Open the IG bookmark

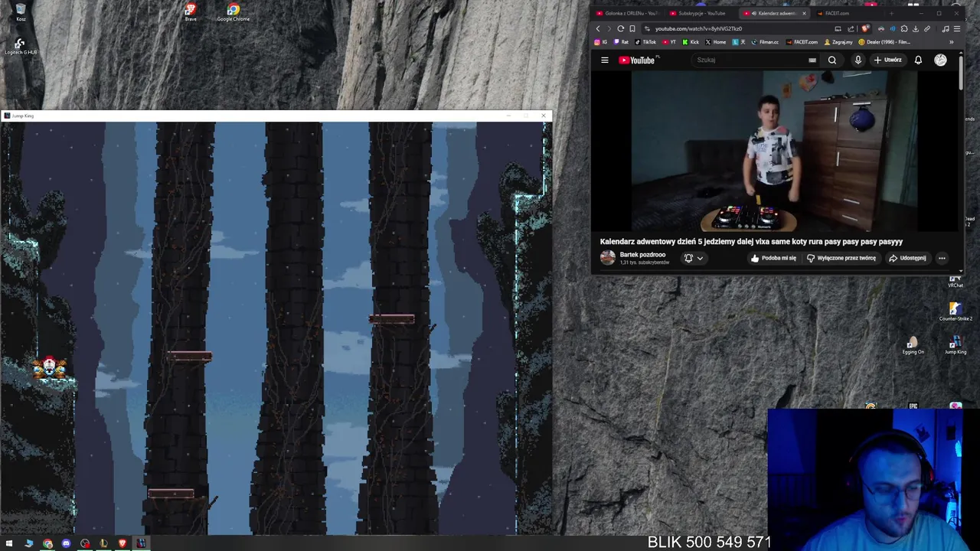[x=601, y=42]
